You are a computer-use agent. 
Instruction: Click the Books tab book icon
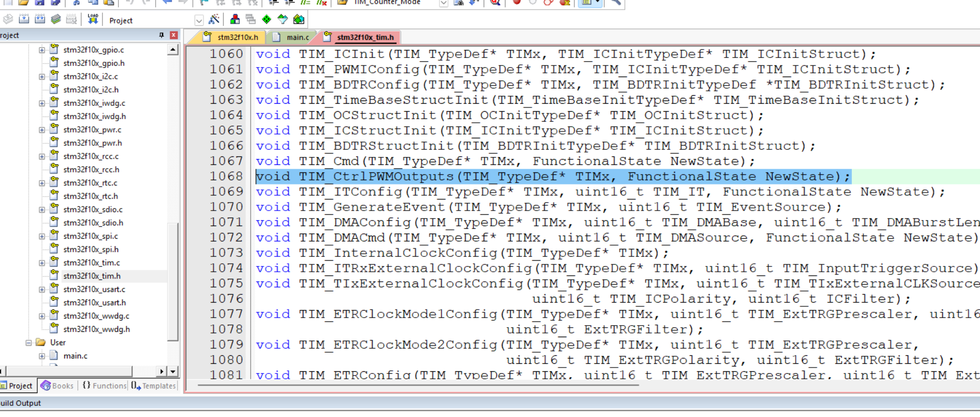point(46,386)
